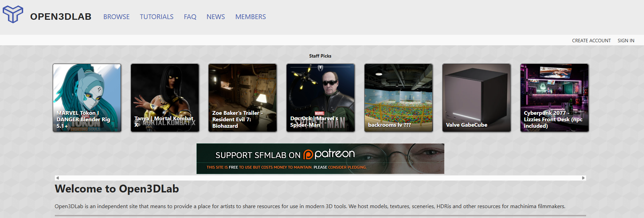
Task: Open Zoe Baker's Trailer Resident Evil 7 thumbnail
Action: pos(242,98)
